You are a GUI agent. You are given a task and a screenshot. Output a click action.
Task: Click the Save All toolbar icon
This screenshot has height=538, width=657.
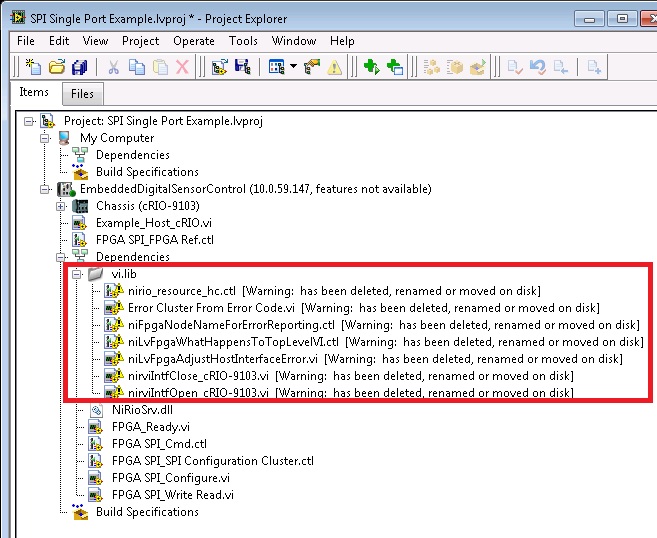coord(80,67)
